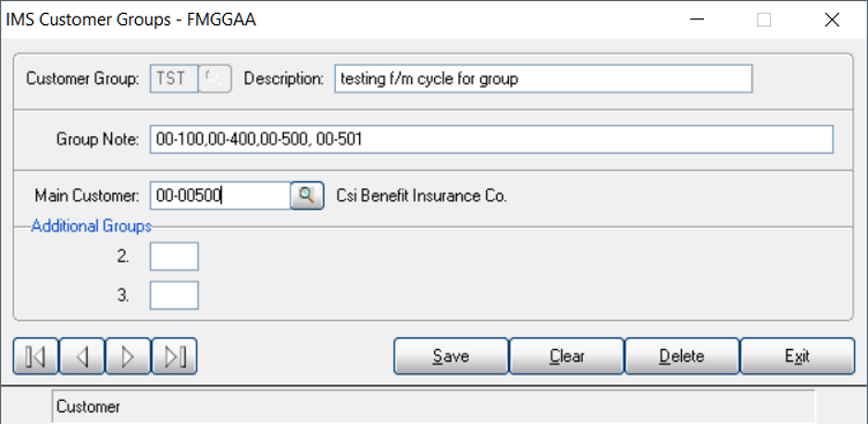Clear the form fields

[567, 355]
